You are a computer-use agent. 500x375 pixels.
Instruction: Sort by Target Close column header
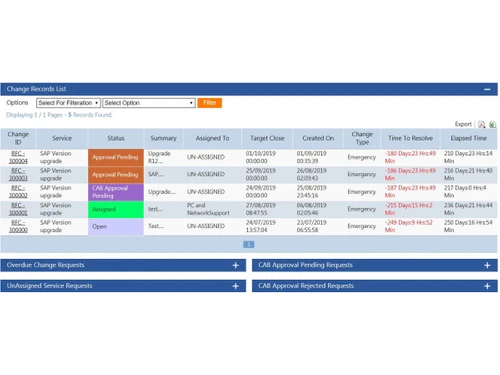267,138
